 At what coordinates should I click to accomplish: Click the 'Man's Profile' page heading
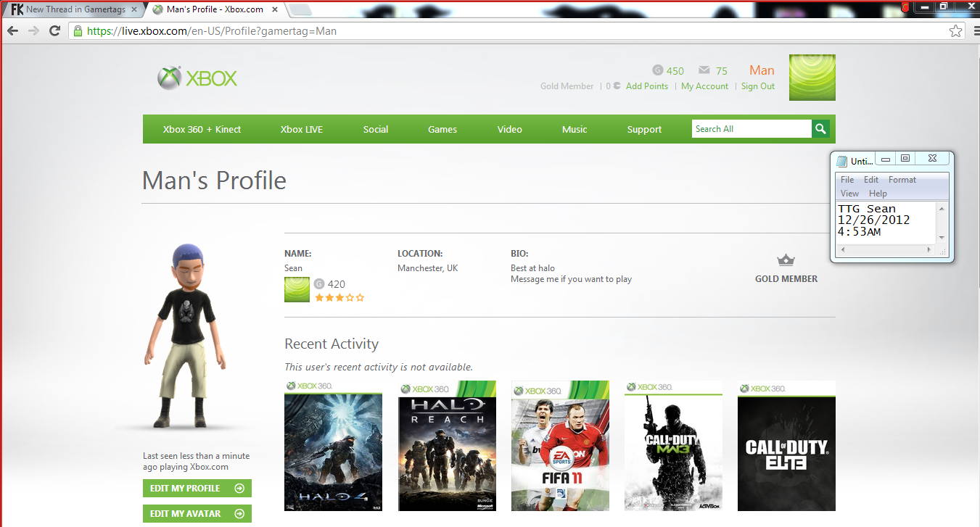pos(214,180)
